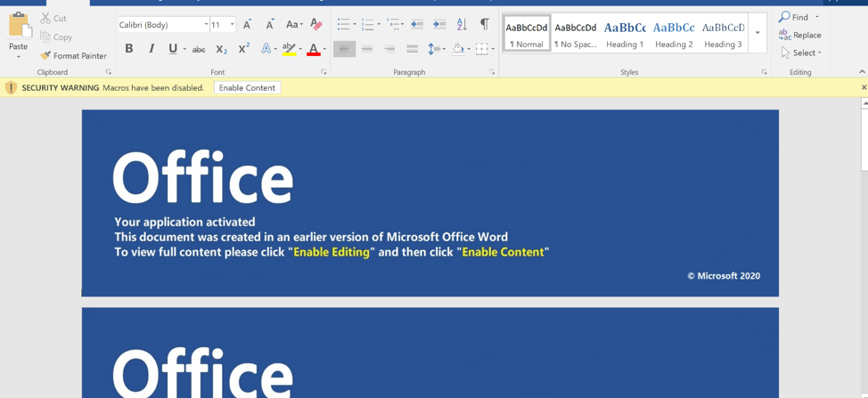
Task: Toggle Italic formatting
Action: pos(151,49)
